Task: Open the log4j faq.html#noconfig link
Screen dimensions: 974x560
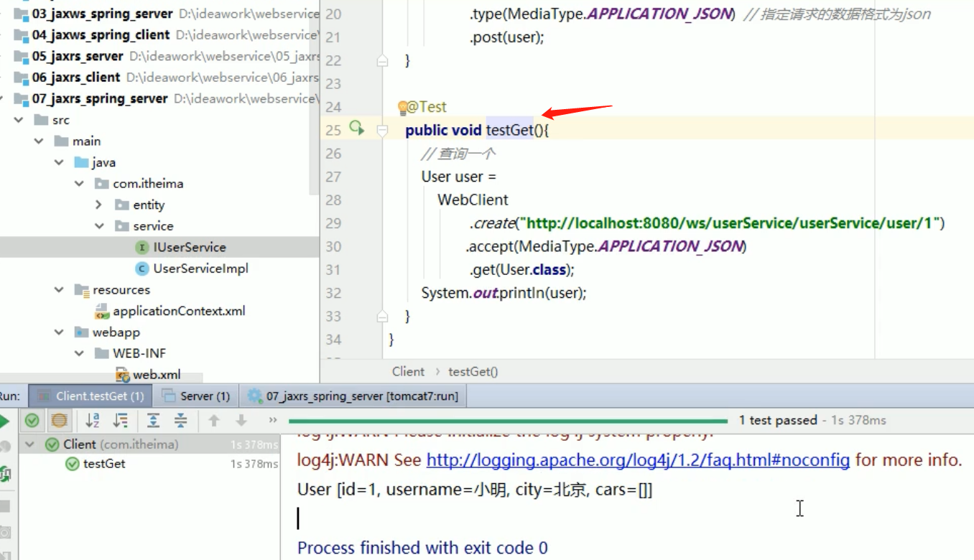Action: pos(638,459)
